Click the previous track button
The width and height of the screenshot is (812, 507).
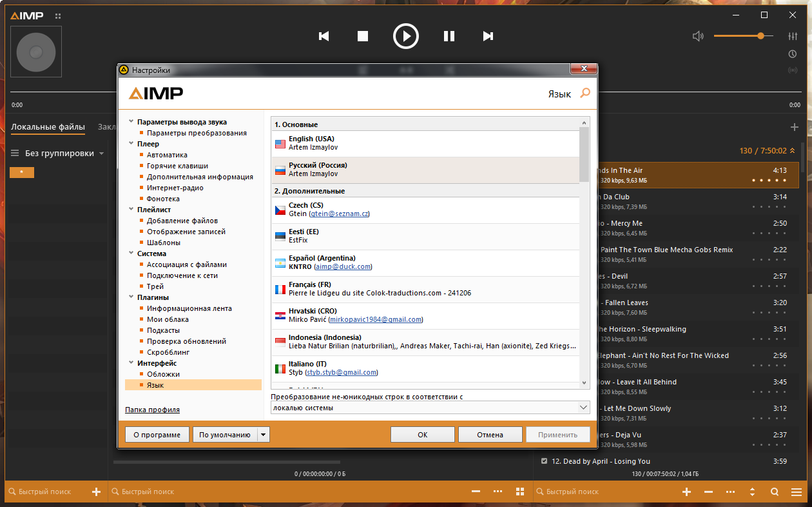point(324,36)
